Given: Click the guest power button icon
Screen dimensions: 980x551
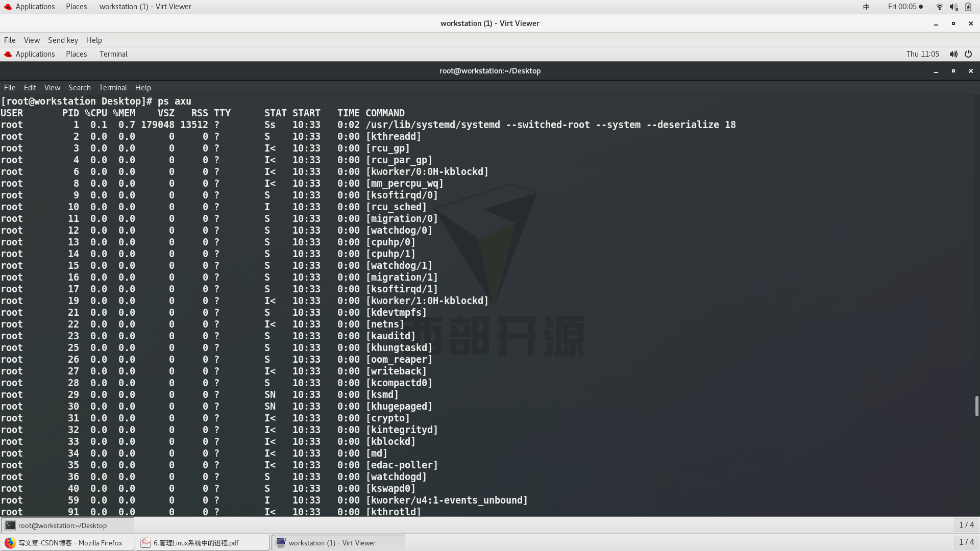Looking at the screenshot, I should 968,54.
